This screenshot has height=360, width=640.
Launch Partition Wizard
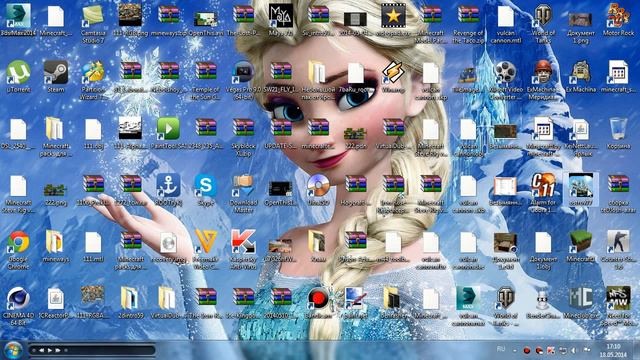coord(93,80)
